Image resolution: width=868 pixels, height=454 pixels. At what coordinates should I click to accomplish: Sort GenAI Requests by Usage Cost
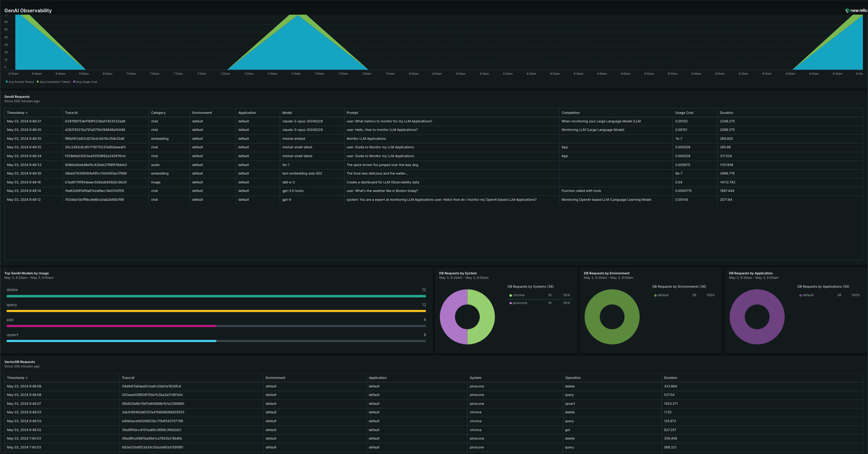coord(684,113)
